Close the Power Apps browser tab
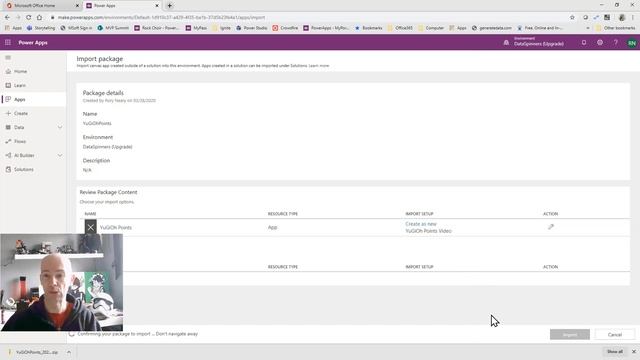640x360 pixels. pos(157,6)
